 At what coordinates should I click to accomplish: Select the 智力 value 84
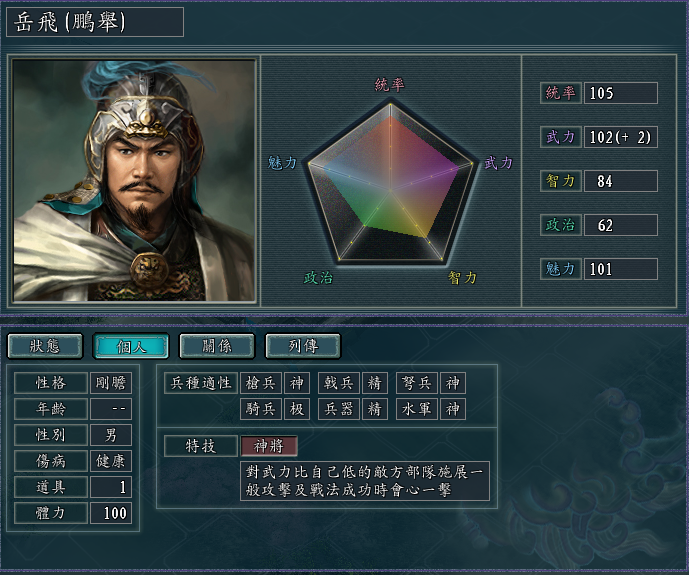(620, 181)
